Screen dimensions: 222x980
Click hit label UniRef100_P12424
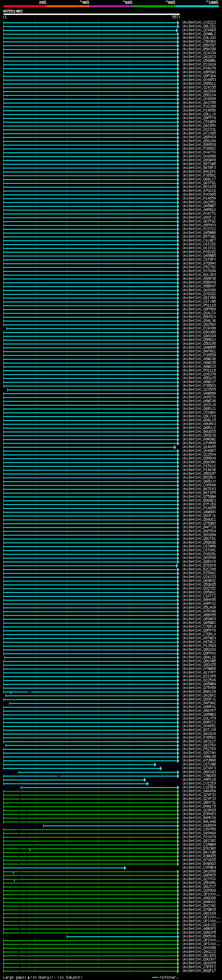tap(199, 64)
